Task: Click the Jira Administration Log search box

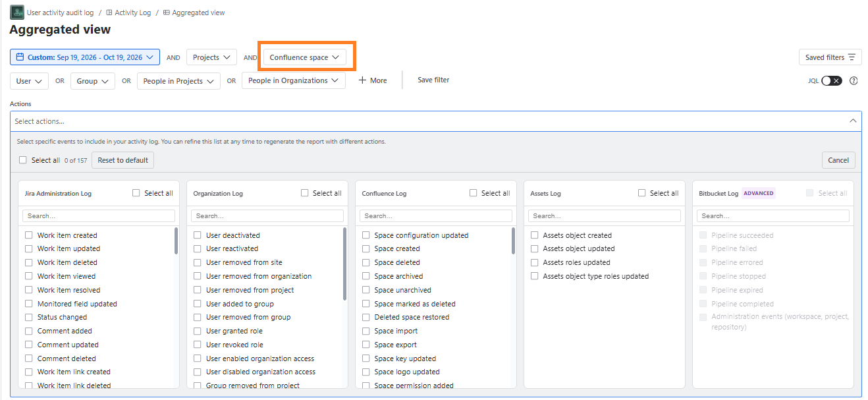Action: click(99, 215)
